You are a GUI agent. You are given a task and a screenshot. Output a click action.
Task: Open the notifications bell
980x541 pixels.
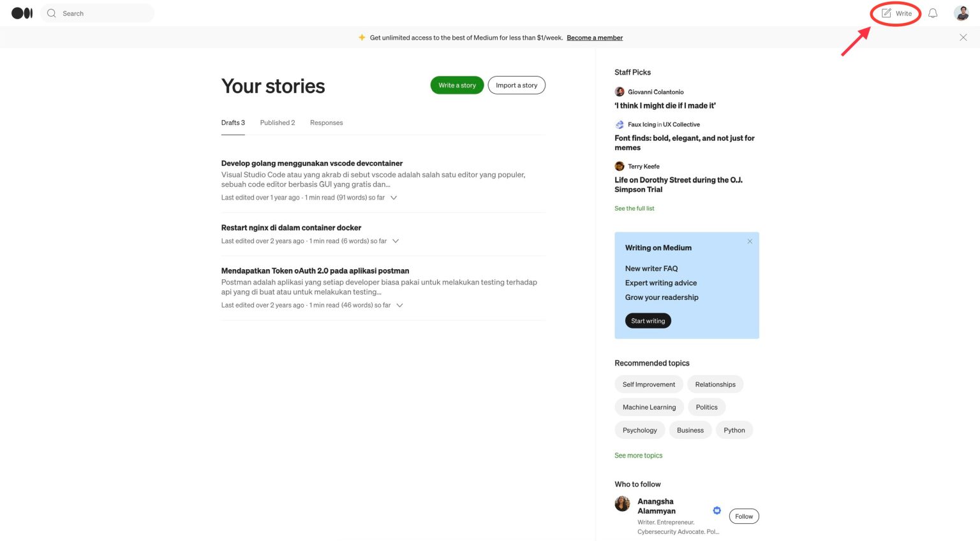933,13
